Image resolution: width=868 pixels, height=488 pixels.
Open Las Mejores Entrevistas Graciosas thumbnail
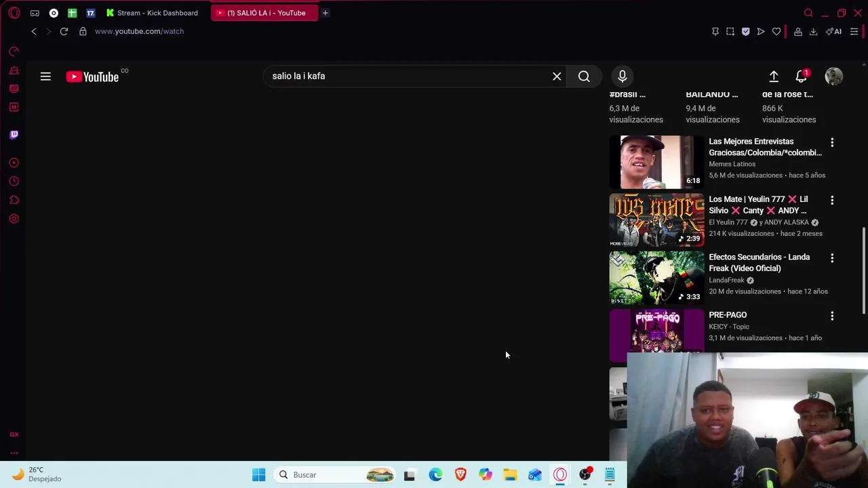point(656,162)
